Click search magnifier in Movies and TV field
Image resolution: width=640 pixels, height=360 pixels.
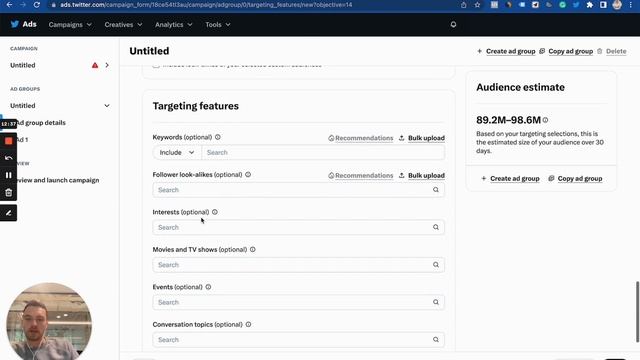[x=436, y=265]
